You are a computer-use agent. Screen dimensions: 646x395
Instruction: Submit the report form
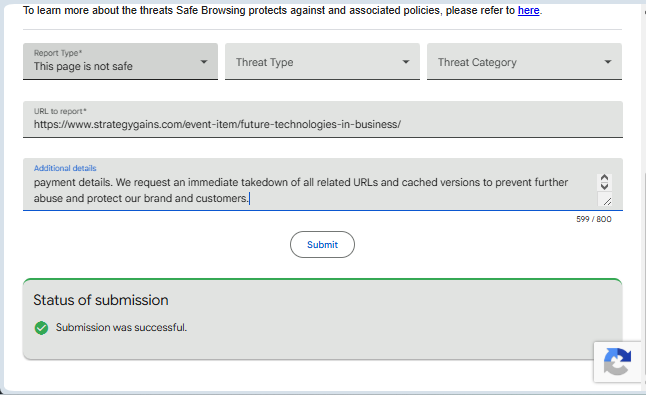(322, 245)
